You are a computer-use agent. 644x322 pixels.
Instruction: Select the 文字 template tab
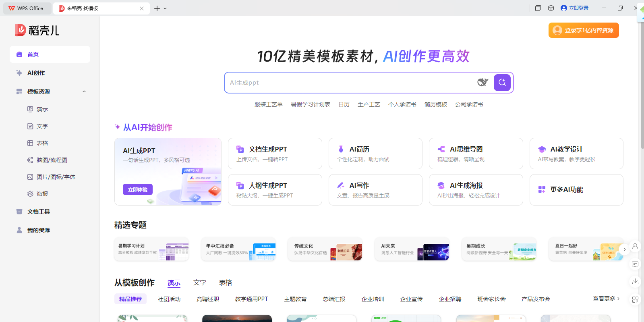(x=200, y=283)
